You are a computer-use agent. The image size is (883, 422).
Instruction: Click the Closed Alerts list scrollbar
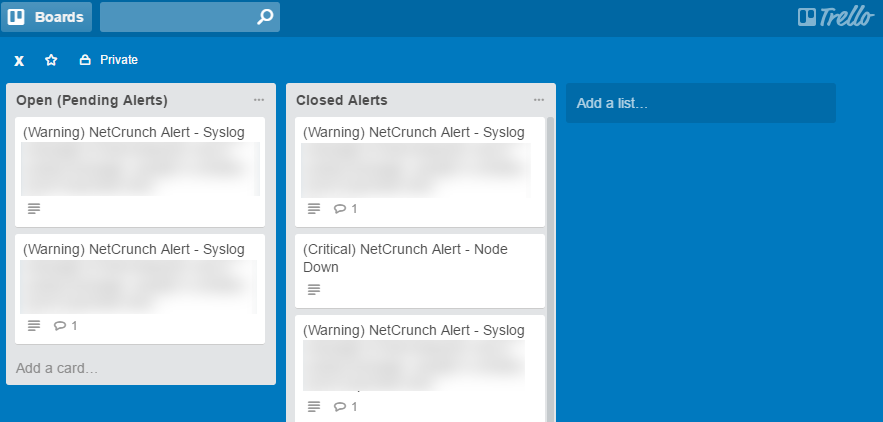[550, 269]
